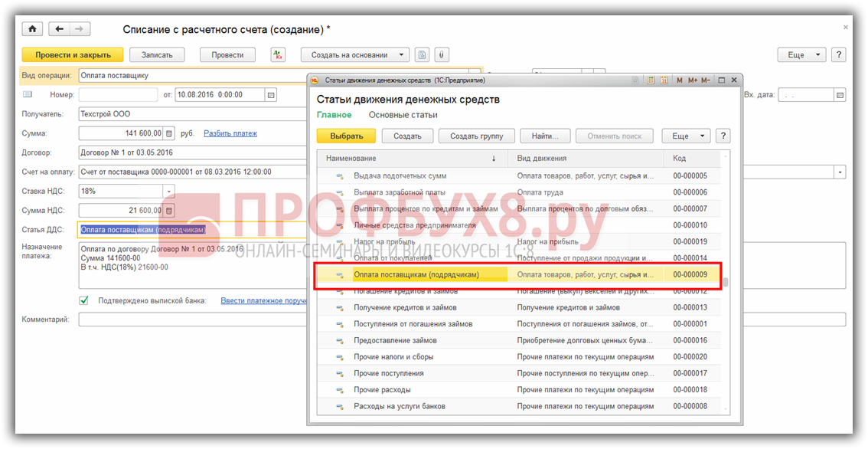Open calendar picker for document date
Viewport: 868px width, 449px height.
coord(271,95)
